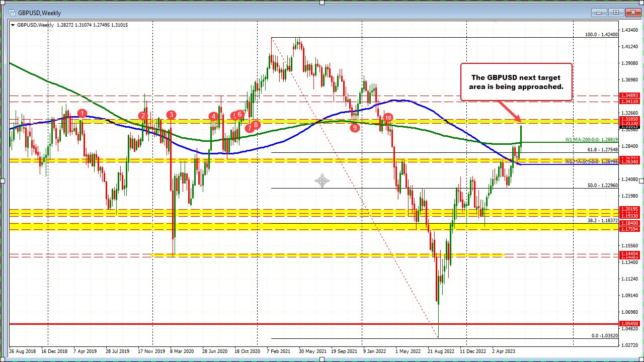Click red numbered marker 3 above March 2020
The width and height of the screenshot is (644, 362).
click(x=171, y=115)
